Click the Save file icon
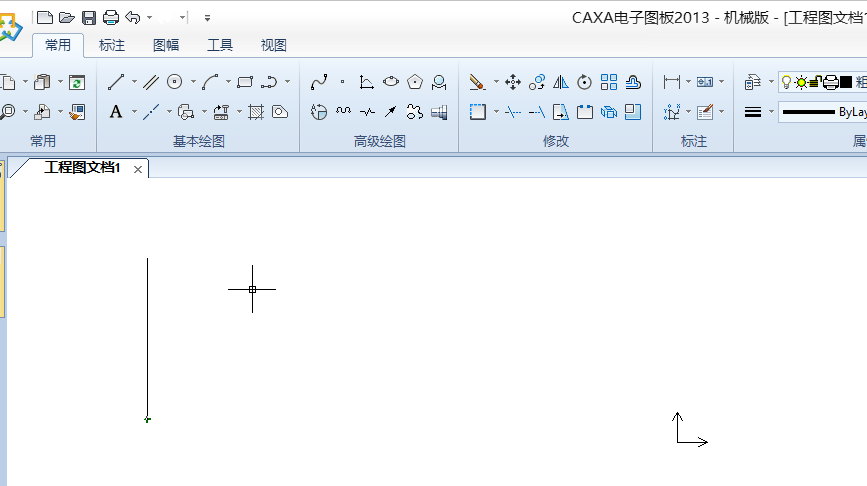 click(x=89, y=18)
